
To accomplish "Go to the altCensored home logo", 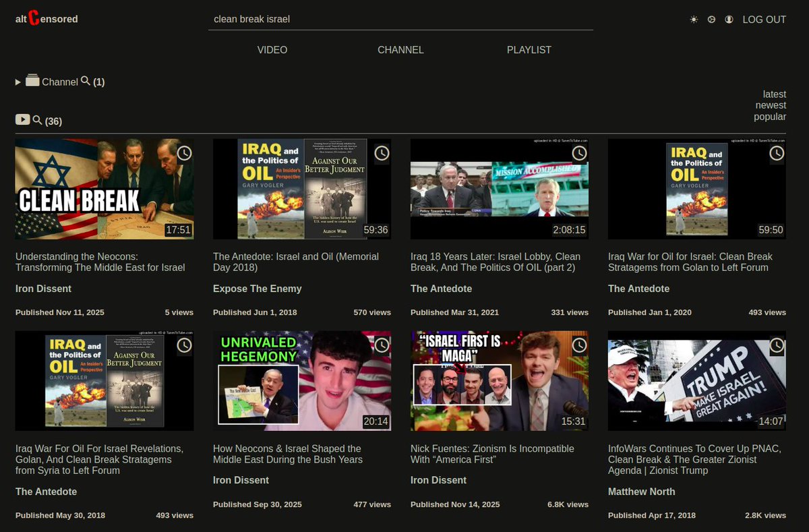I will [x=47, y=19].
